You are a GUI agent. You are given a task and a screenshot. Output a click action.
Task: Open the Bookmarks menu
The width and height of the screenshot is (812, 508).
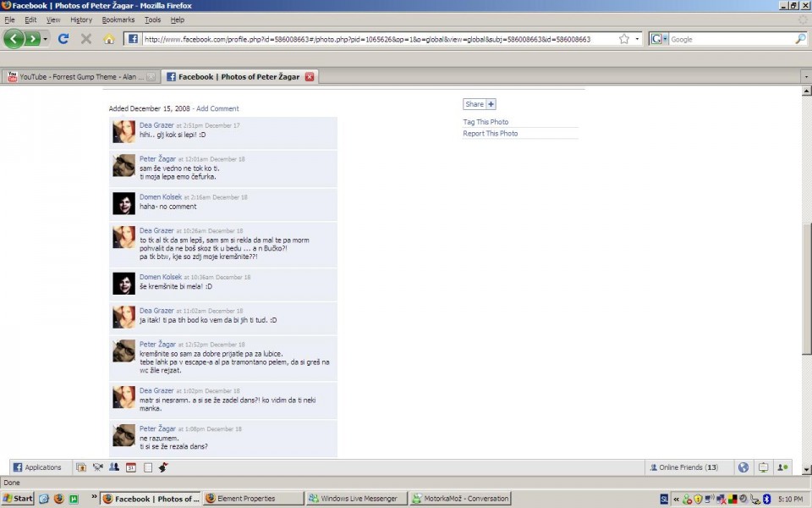point(118,19)
